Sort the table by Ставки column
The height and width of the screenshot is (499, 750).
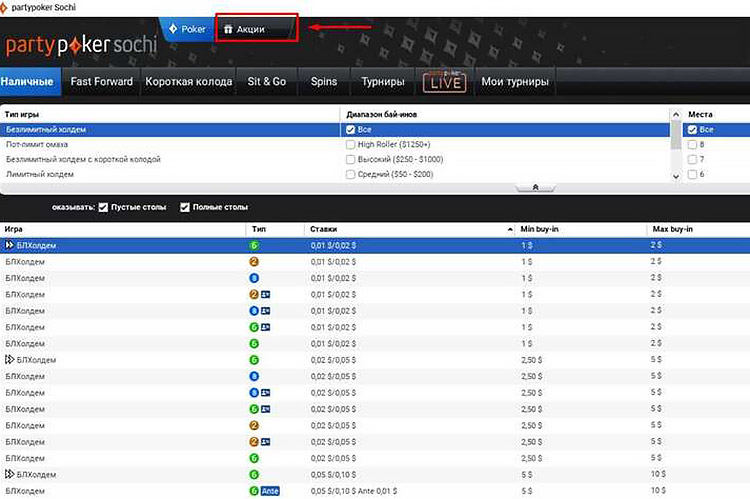(324, 229)
